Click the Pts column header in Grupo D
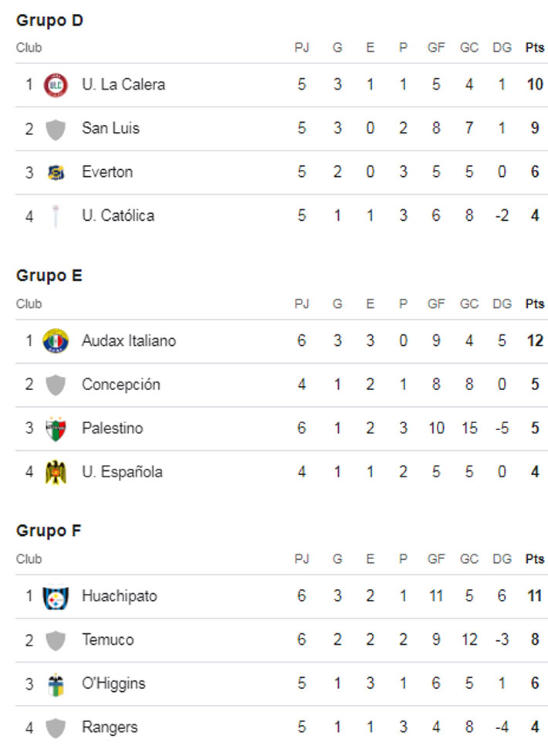Image resolution: width=548 pixels, height=756 pixels. pyautogui.click(x=534, y=48)
